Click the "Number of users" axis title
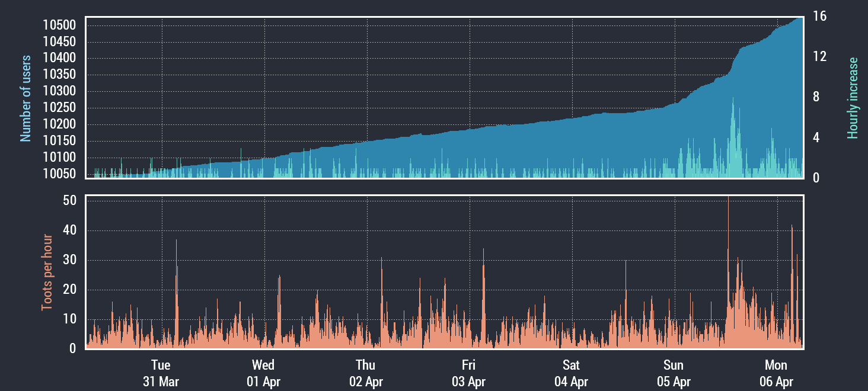This screenshot has width=868, height=391. pyautogui.click(x=25, y=98)
